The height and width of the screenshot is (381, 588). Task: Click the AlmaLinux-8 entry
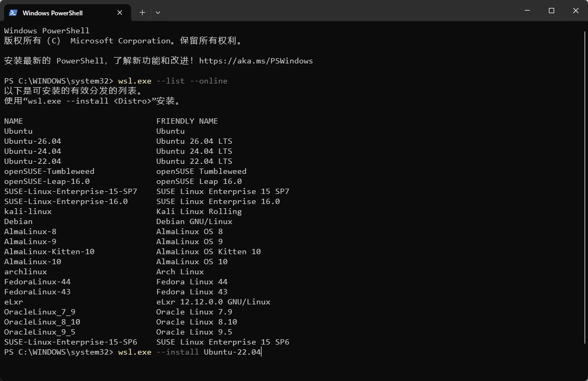[x=30, y=232]
